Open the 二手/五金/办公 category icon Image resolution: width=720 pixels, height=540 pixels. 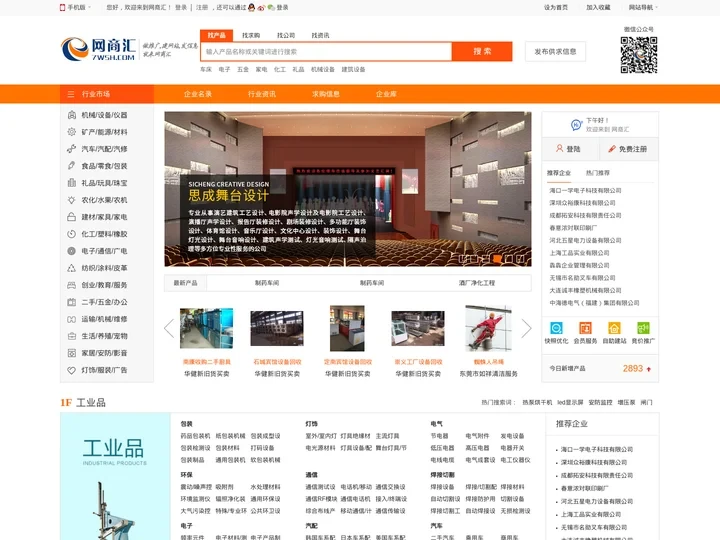(72, 302)
